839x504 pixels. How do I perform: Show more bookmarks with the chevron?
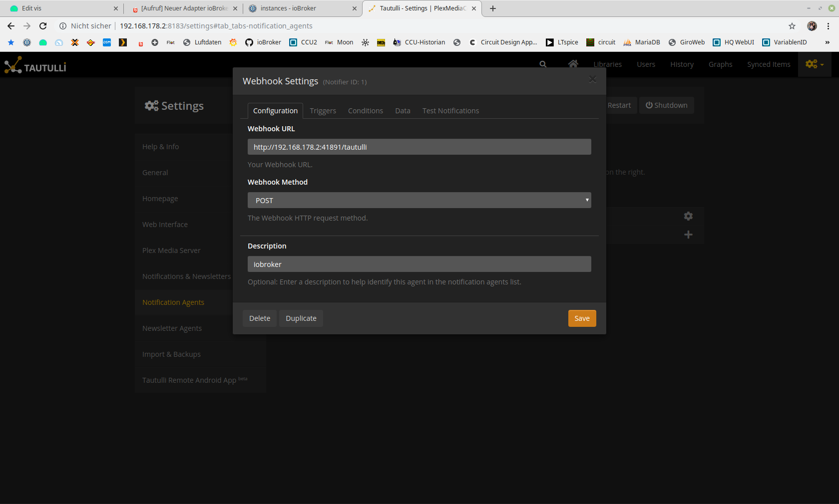click(828, 42)
